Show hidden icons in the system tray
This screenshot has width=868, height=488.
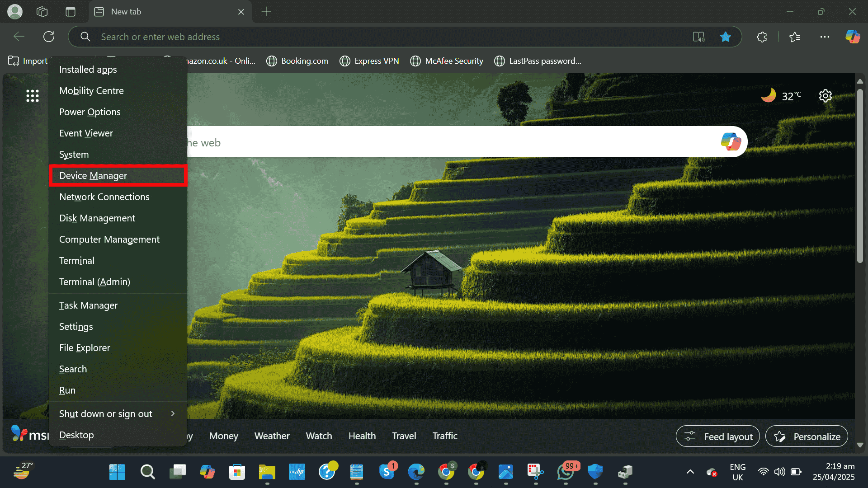pos(689,472)
